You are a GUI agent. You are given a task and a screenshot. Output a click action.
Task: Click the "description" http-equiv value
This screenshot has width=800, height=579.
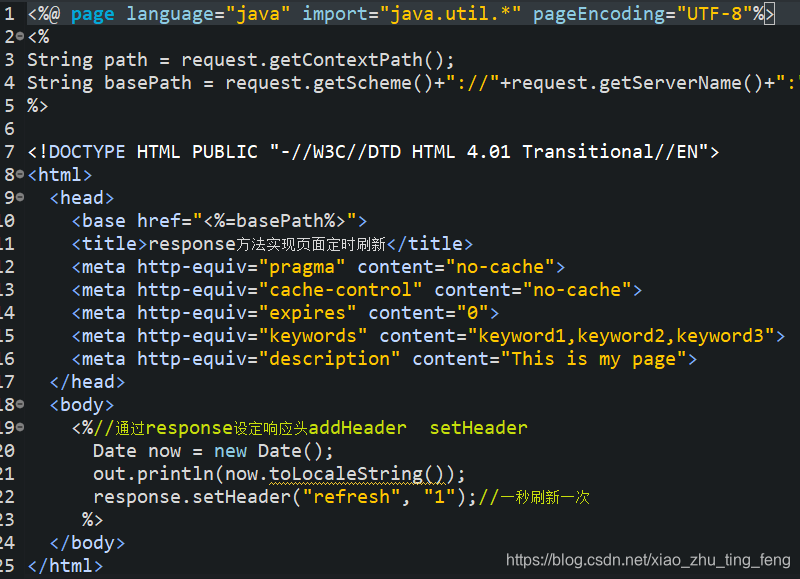[x=329, y=359]
